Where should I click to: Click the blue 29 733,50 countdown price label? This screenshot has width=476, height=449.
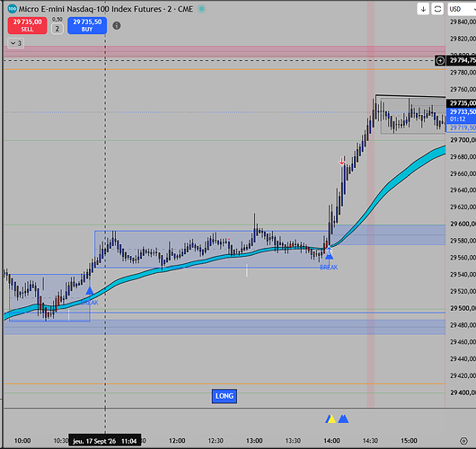point(461,116)
